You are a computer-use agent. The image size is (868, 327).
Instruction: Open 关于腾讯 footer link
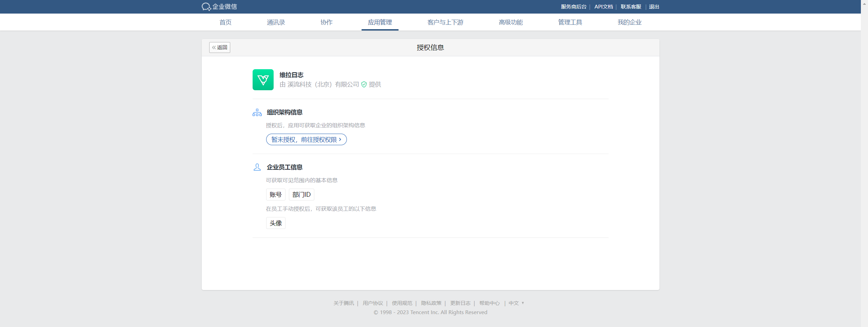pyautogui.click(x=343, y=303)
